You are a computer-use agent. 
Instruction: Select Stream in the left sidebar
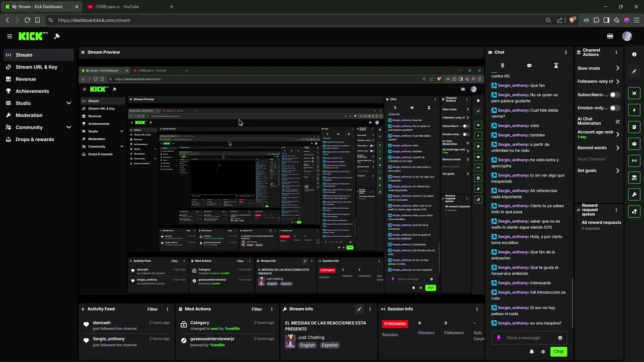point(39,55)
